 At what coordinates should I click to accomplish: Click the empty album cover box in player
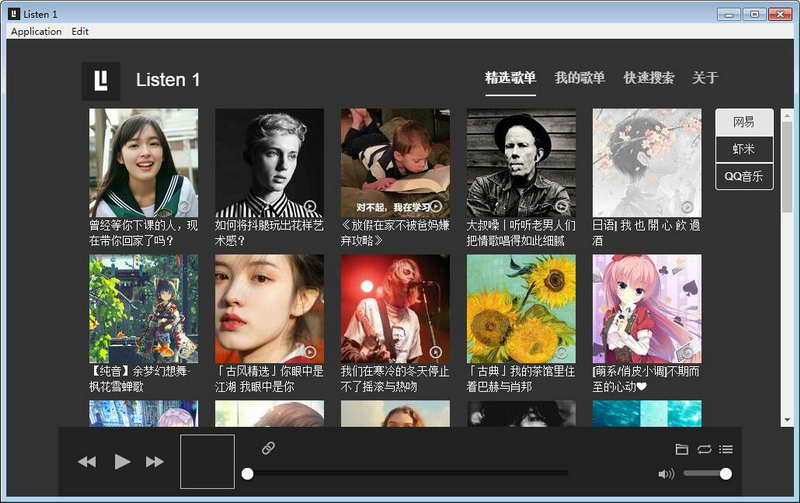[207, 462]
